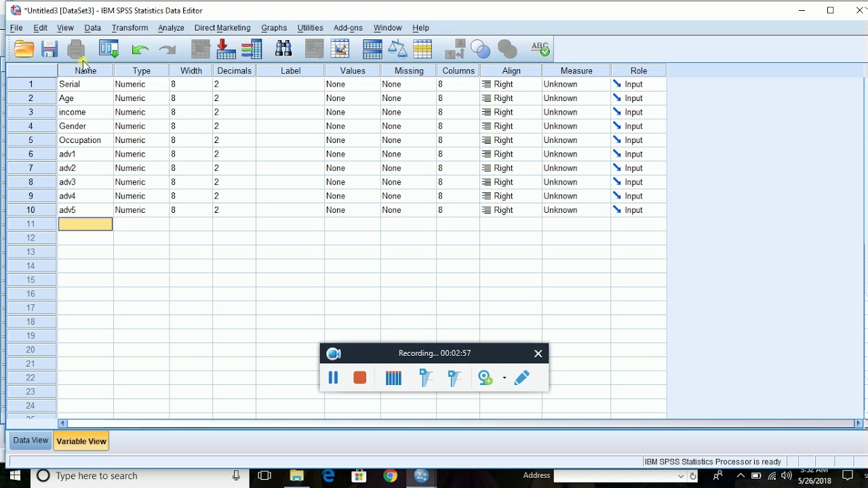
Task: Open the Variables info icon
Action: pos(252,49)
